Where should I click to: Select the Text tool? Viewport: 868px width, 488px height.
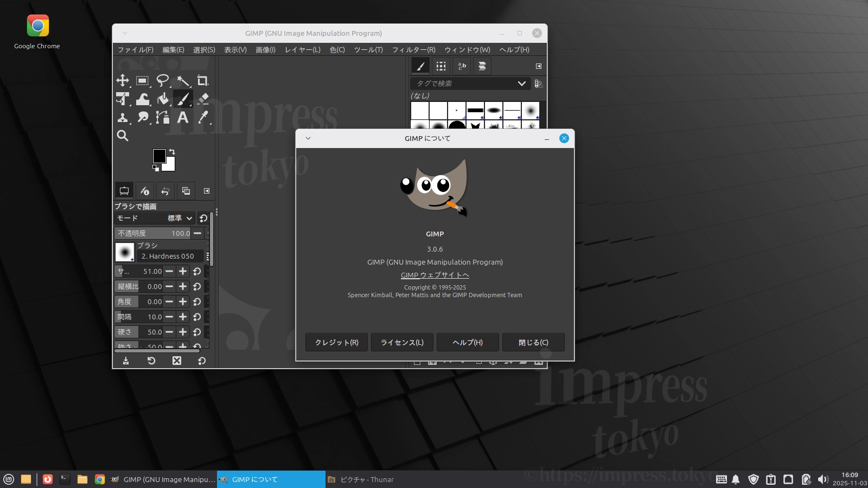coord(183,117)
